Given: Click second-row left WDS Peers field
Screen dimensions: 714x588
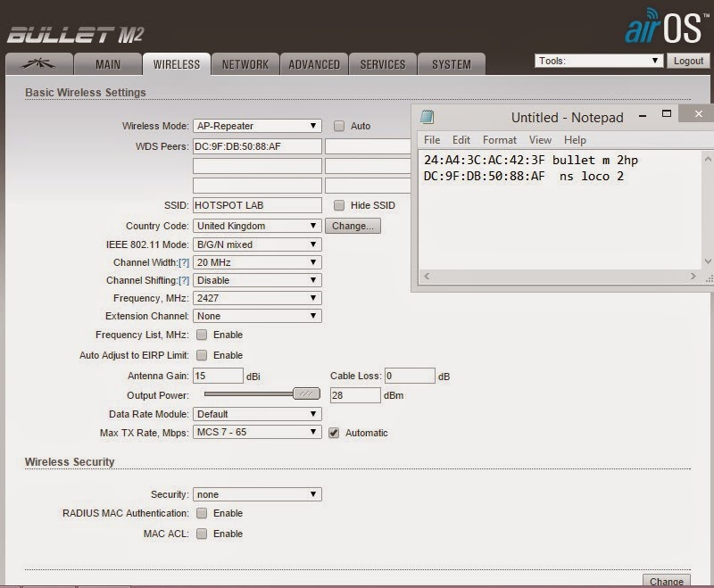Looking at the screenshot, I should 257,166.
